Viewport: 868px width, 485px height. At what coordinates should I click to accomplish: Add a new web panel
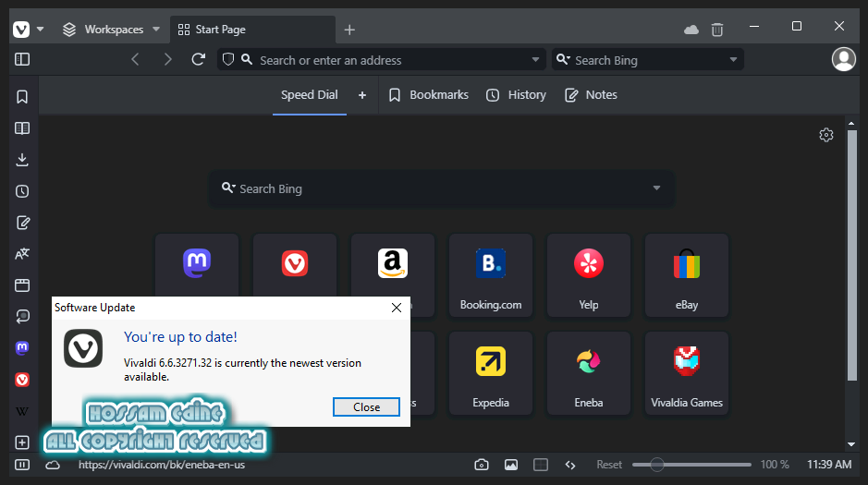(22, 443)
